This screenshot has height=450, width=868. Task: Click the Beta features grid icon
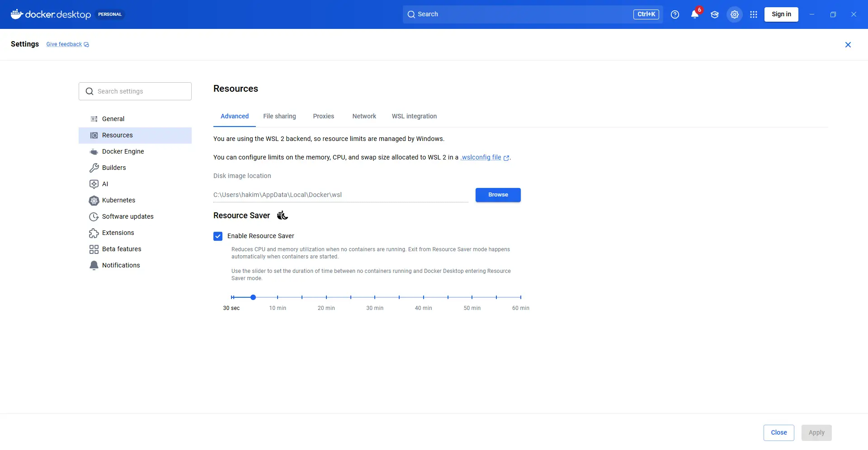(94, 249)
